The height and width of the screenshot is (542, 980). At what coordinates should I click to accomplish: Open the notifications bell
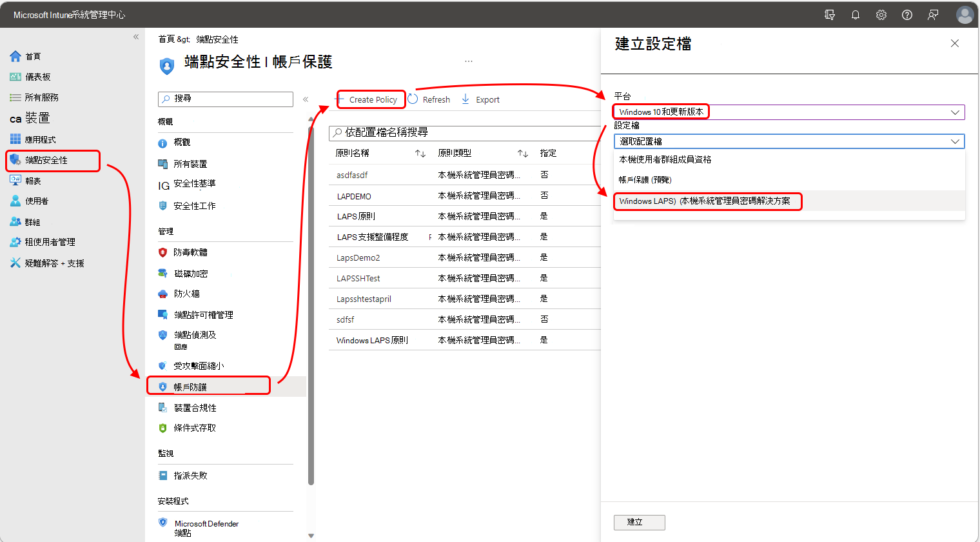point(856,15)
